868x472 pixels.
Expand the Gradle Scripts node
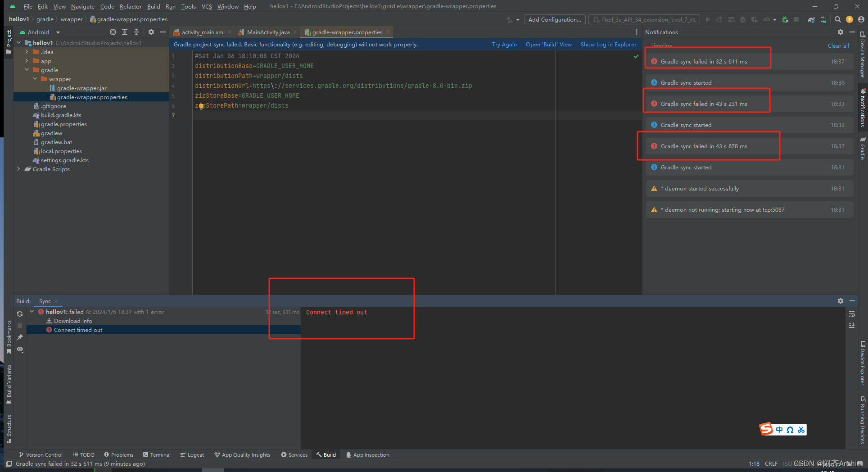(x=18, y=169)
